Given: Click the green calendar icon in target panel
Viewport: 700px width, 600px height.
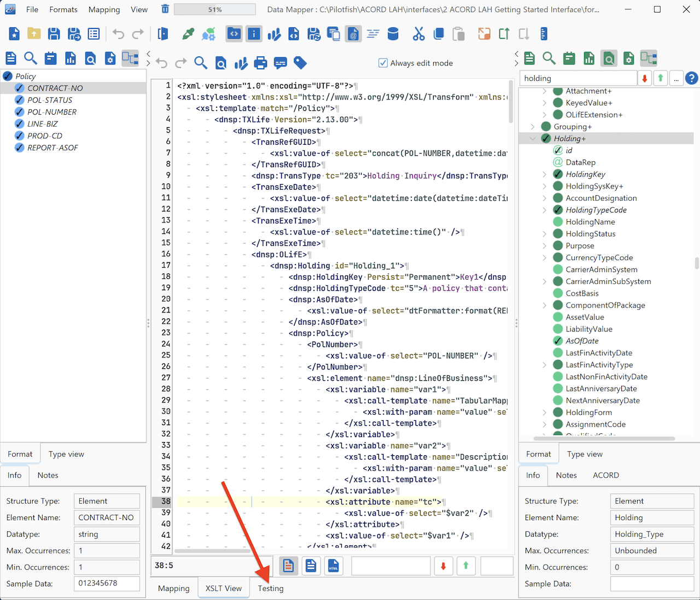Looking at the screenshot, I should [x=569, y=58].
